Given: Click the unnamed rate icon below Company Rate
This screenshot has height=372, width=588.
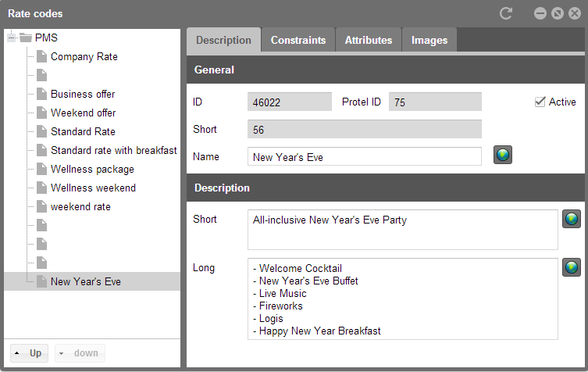Looking at the screenshot, I should [x=41, y=75].
